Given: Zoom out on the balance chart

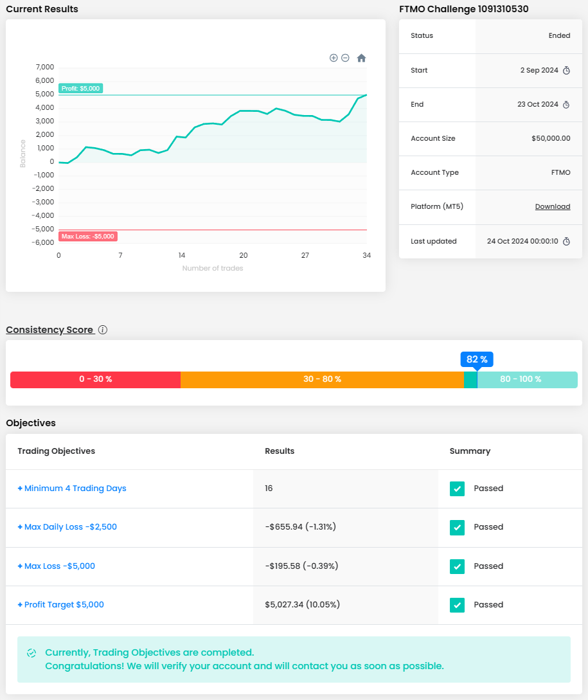Looking at the screenshot, I should tap(345, 58).
